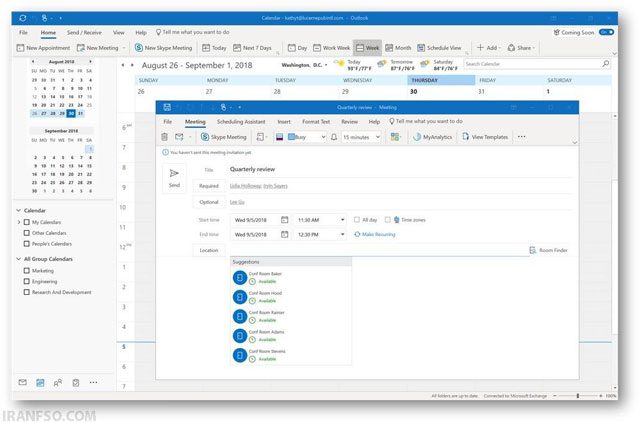Check the People's Calendars checkbox
Image resolution: width=640 pixels, height=422 pixels.
(27, 244)
